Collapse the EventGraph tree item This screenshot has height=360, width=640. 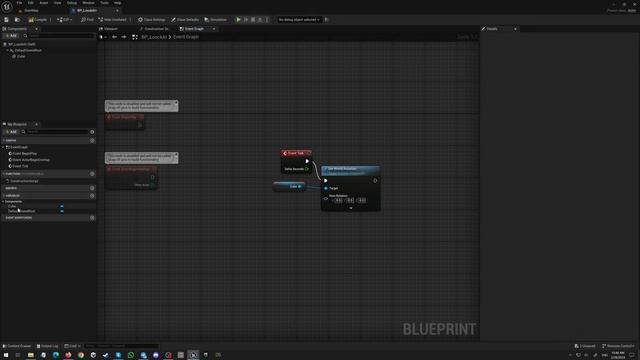pyautogui.click(x=4, y=147)
